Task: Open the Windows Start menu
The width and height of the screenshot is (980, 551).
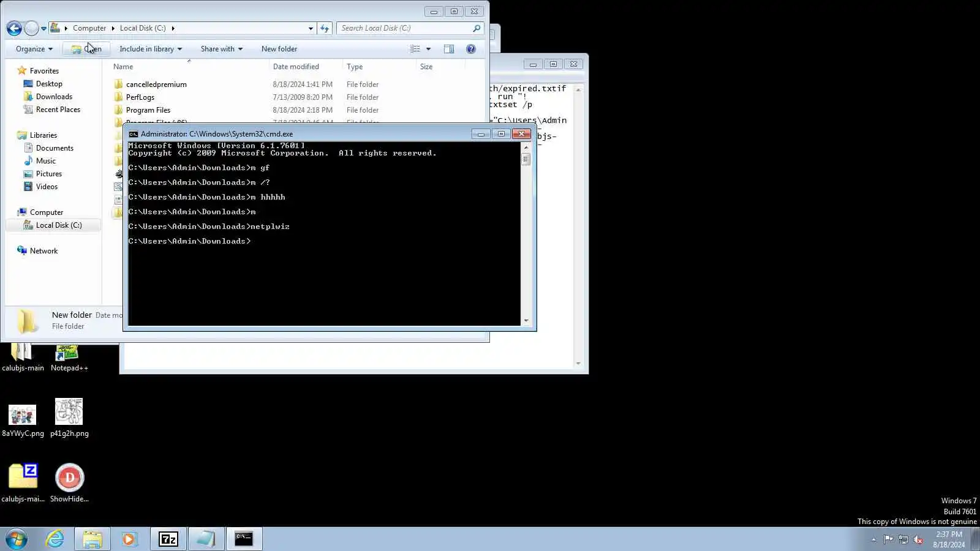Action: 17,539
